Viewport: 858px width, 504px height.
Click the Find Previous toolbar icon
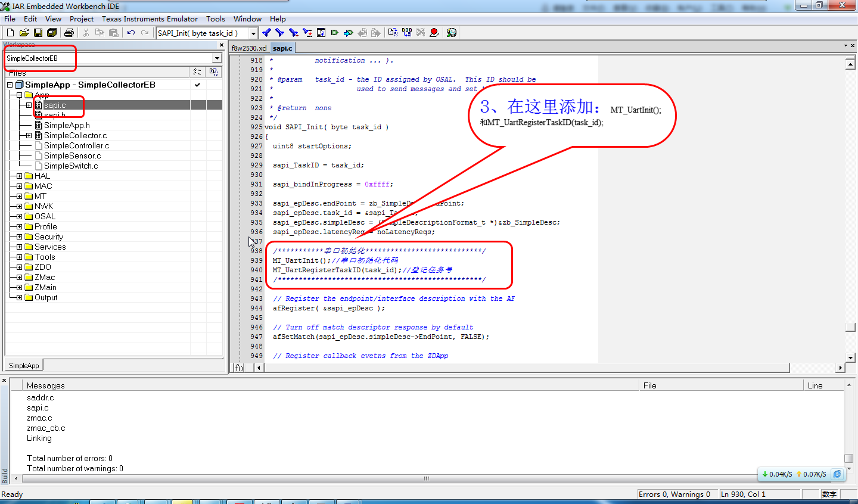(x=266, y=33)
